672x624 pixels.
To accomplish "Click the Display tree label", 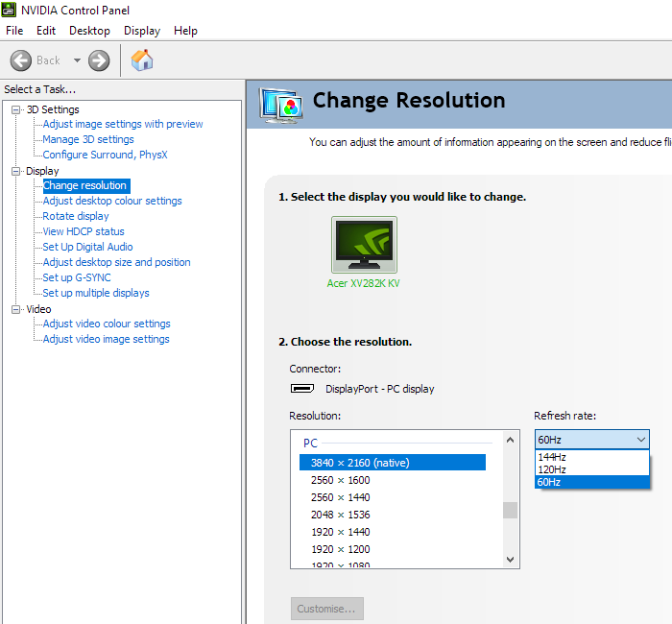I will 42,172.
